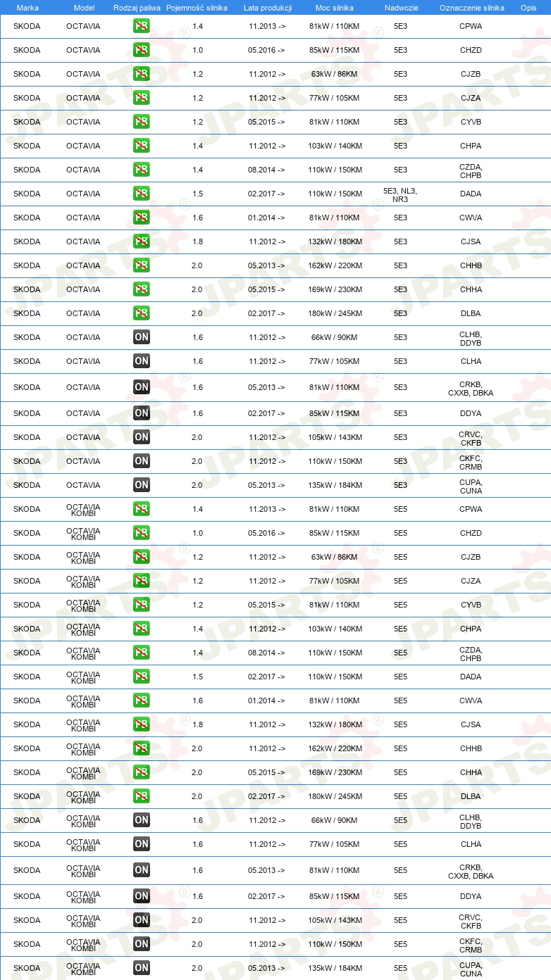Click the Marka column header
Image resolution: width=551 pixels, height=980 pixels.
27,8
